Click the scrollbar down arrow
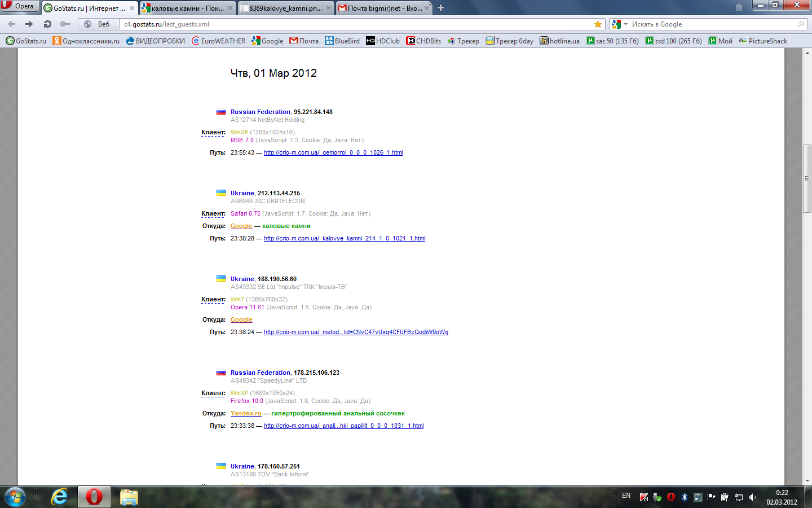This screenshot has width=812, height=508. pos(807,480)
